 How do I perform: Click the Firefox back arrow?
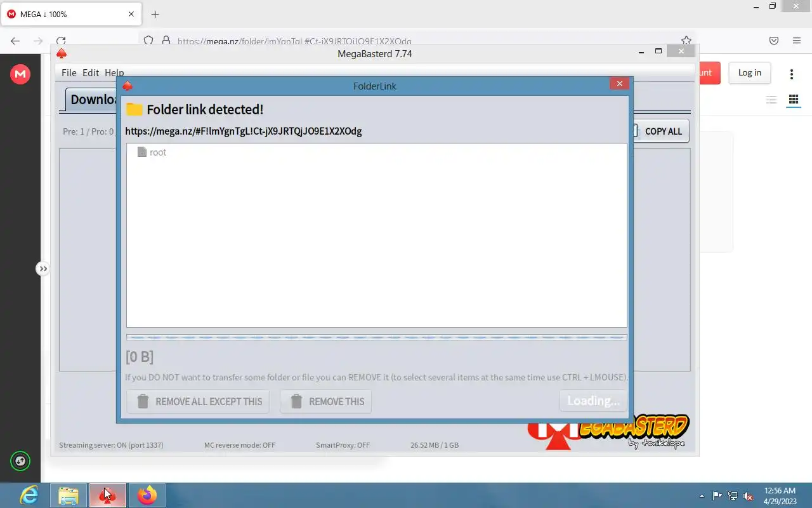click(15, 41)
